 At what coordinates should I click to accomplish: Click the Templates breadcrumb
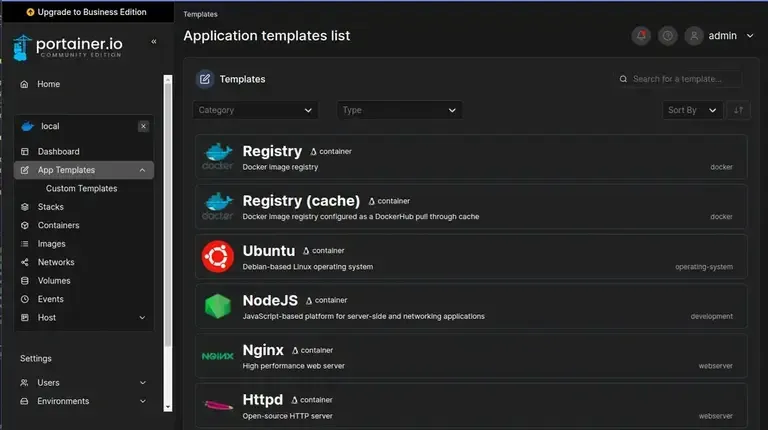[x=200, y=14]
